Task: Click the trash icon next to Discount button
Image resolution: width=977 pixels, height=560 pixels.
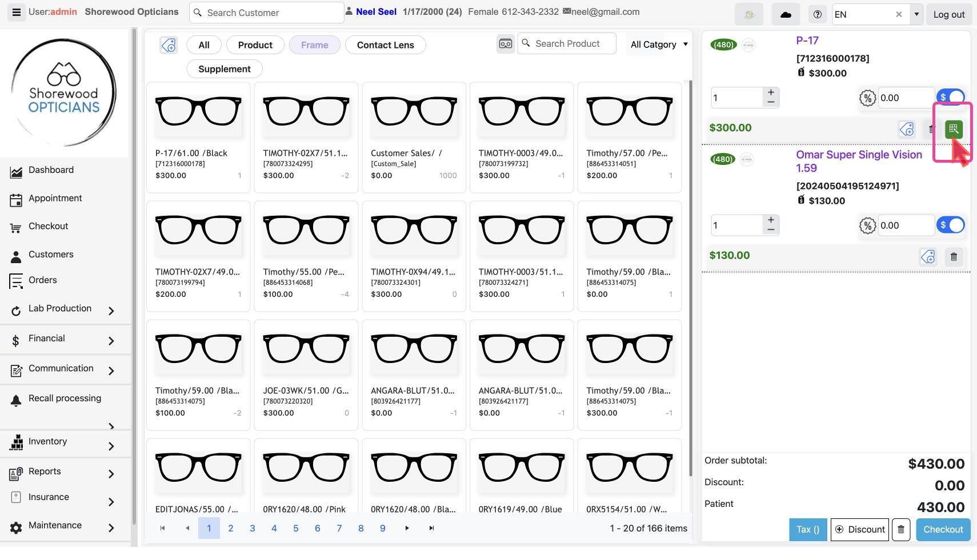Action: click(901, 530)
